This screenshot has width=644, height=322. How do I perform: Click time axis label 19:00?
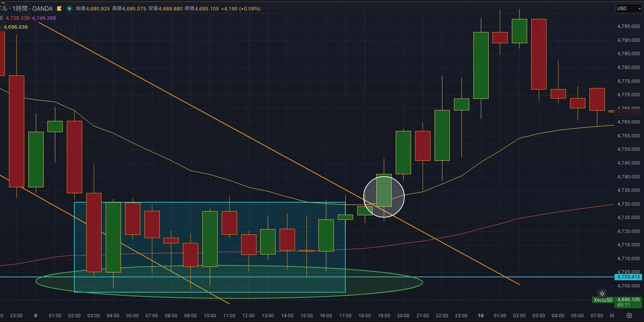click(384, 316)
